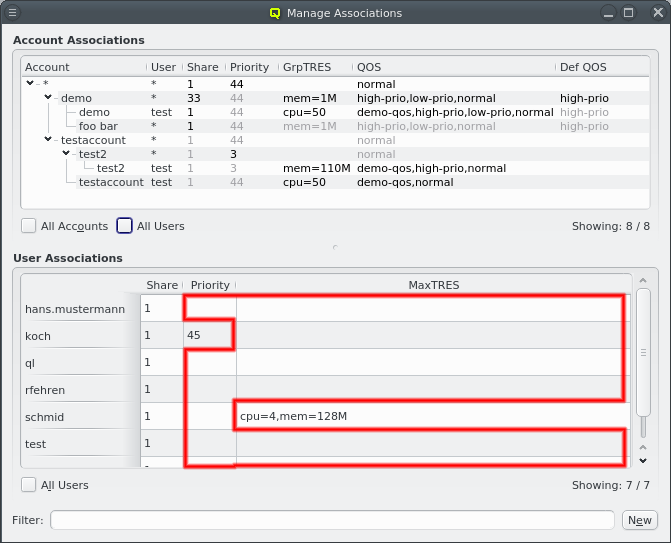Select the test user row header
The height and width of the screenshot is (543, 671).
click(x=80, y=443)
